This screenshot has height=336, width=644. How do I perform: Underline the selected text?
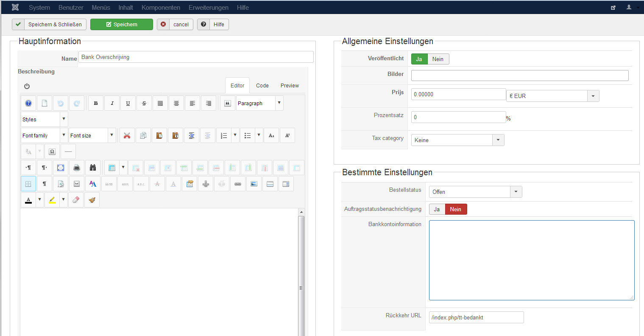coord(128,103)
